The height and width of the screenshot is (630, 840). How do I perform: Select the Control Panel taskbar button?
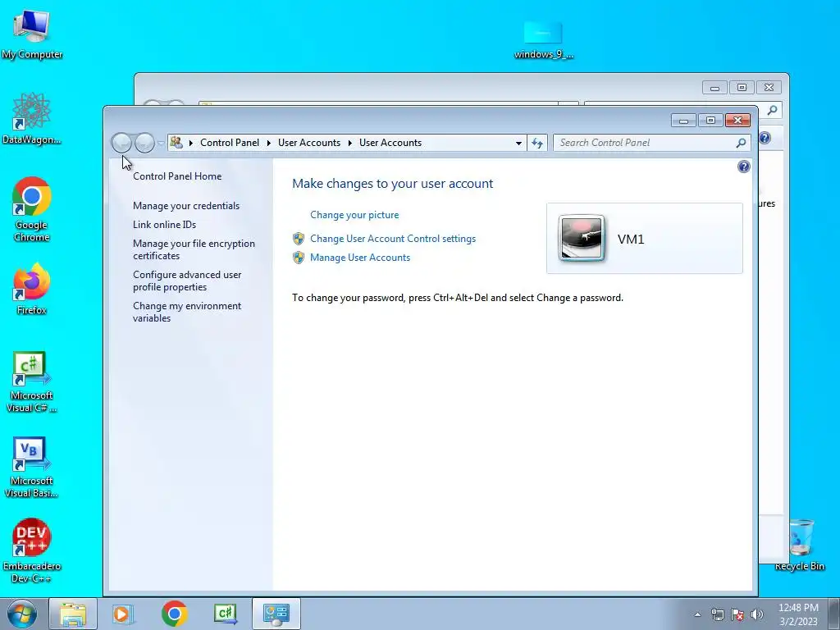click(x=276, y=614)
